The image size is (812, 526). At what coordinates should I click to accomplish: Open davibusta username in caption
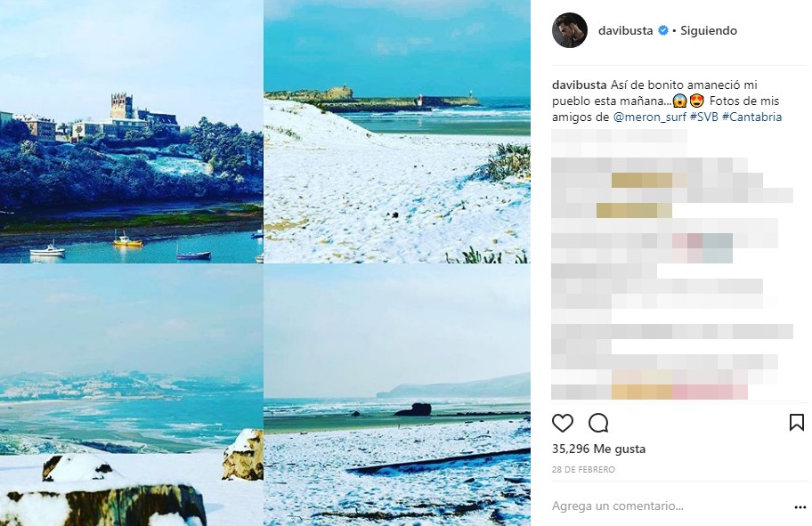tap(580, 85)
